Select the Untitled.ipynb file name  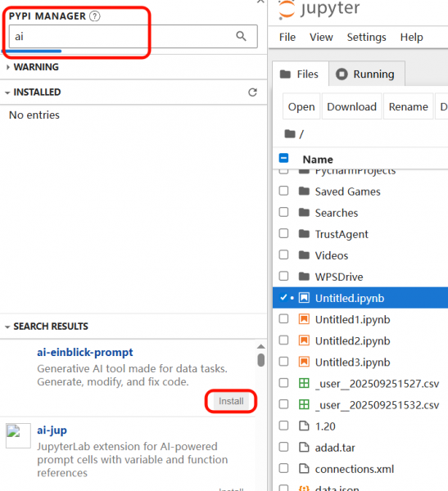350,298
